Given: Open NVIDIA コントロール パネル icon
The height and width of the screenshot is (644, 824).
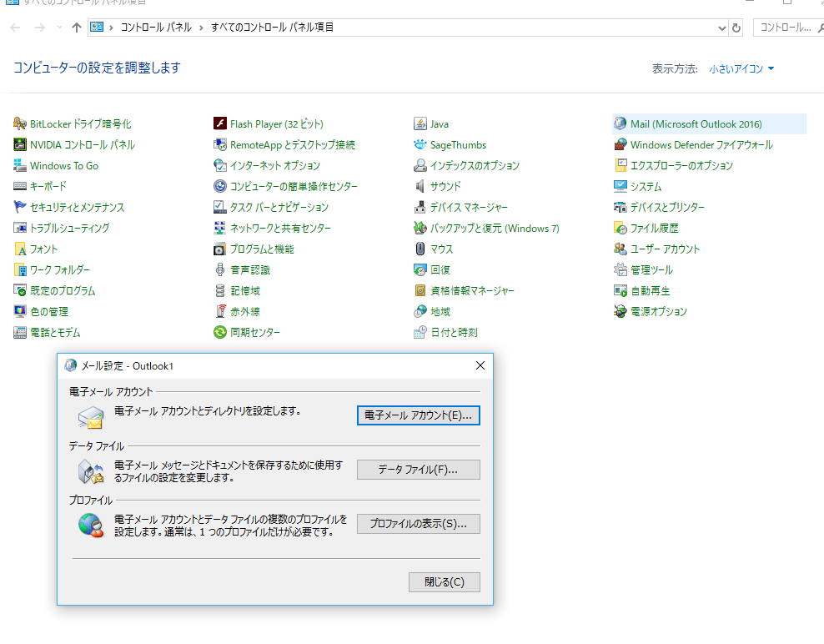Looking at the screenshot, I should click(20, 144).
